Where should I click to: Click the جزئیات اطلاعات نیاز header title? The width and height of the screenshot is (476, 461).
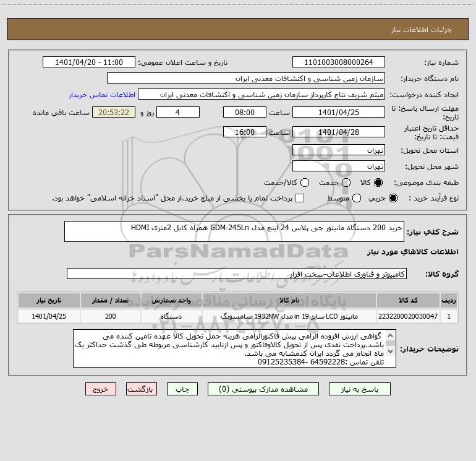pyautogui.click(x=422, y=30)
